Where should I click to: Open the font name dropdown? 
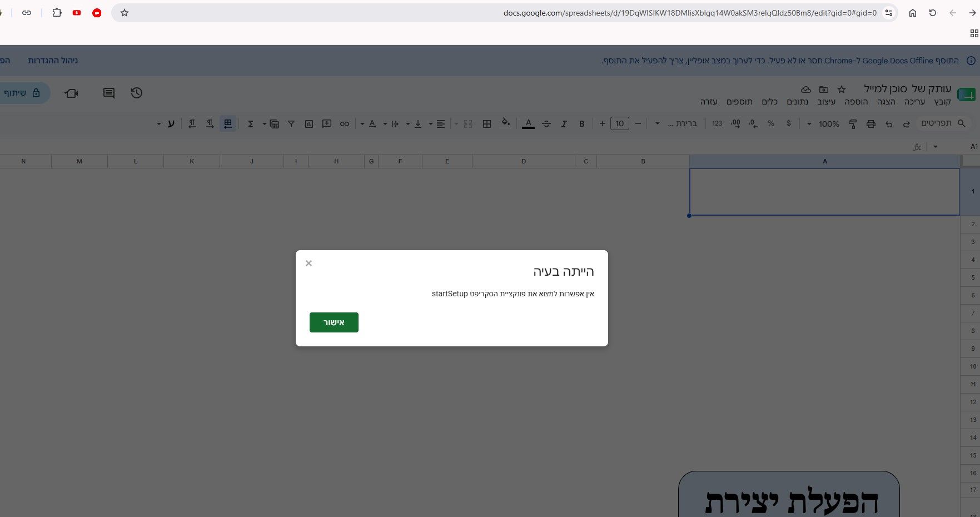pos(676,123)
